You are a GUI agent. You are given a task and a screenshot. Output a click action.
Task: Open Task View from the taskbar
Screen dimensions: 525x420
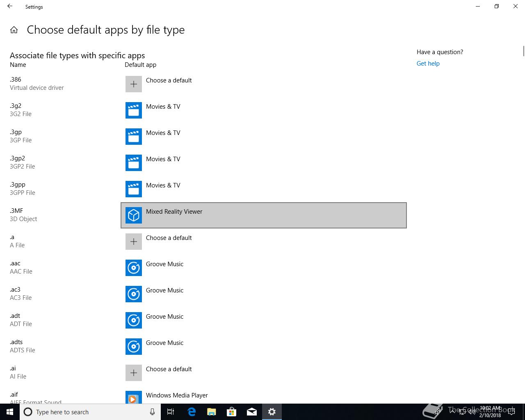coord(171,412)
